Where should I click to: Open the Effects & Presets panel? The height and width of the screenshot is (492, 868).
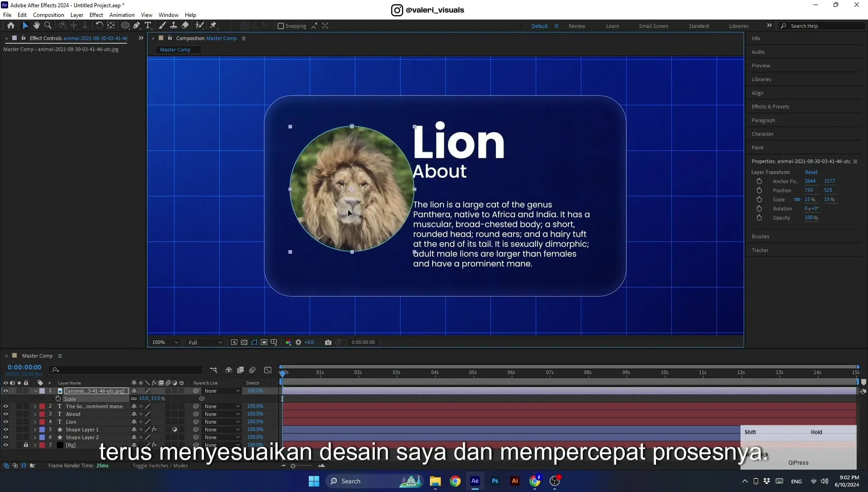click(770, 107)
